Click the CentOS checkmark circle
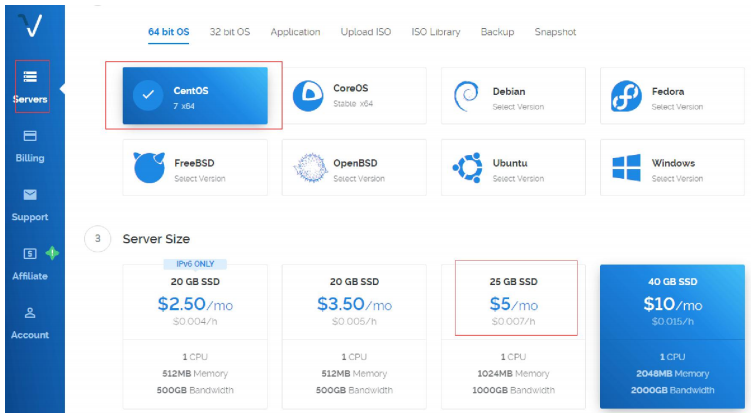The height and width of the screenshot is (413, 751). point(148,95)
